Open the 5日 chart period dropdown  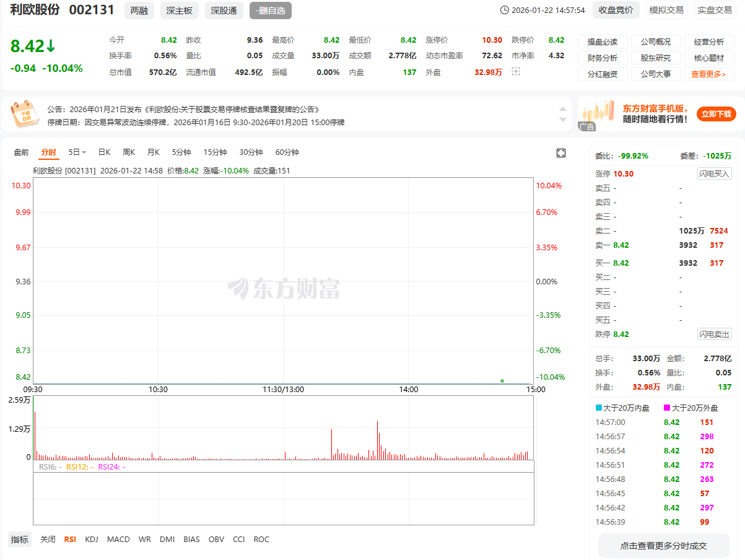(77, 152)
